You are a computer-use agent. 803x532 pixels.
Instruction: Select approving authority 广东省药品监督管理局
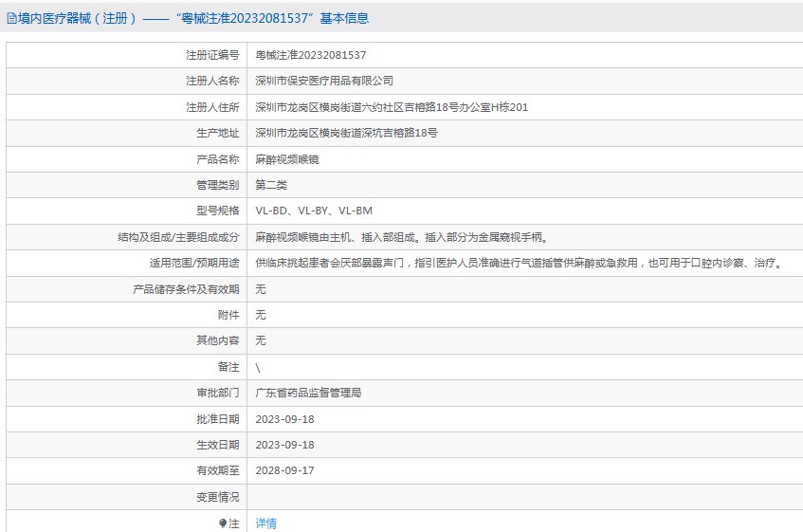tap(308, 394)
